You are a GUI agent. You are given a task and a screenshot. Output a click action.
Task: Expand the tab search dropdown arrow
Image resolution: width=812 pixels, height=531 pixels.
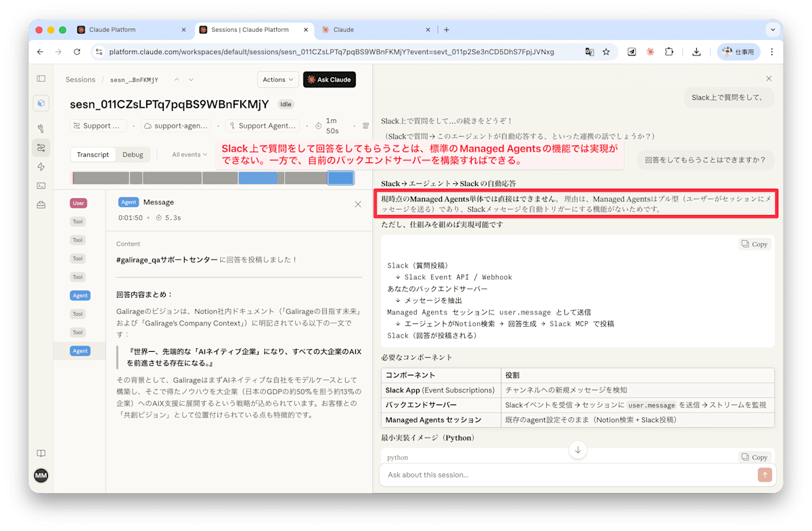(773, 30)
